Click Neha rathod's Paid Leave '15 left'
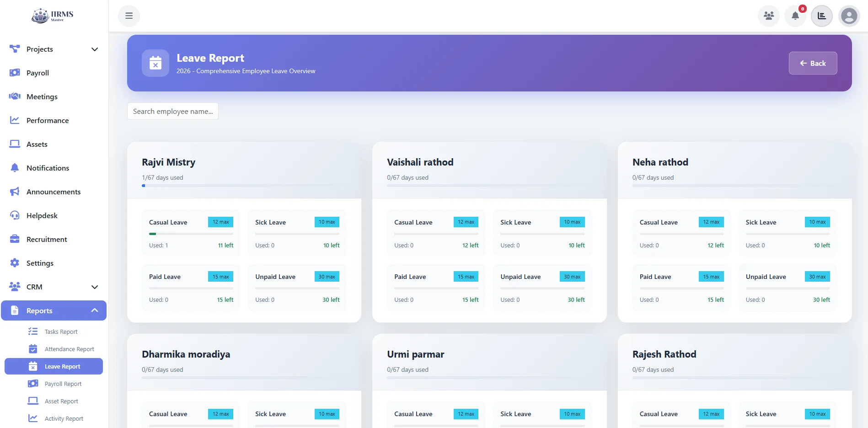The height and width of the screenshot is (428, 868). pyautogui.click(x=716, y=300)
